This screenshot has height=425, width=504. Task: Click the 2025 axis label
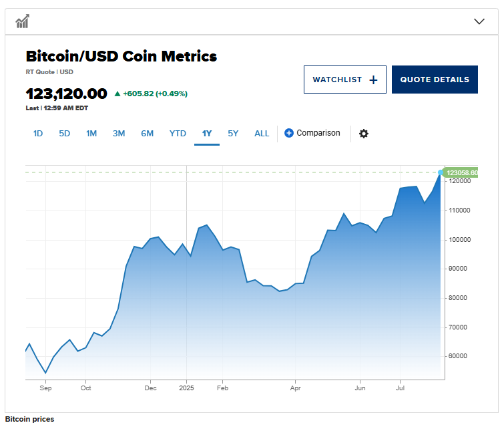click(x=186, y=388)
